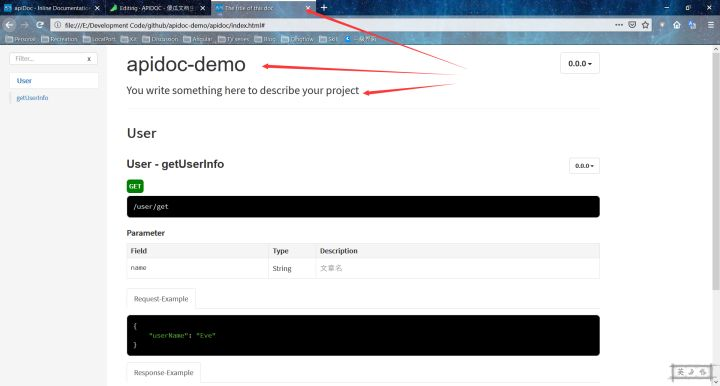
Task: Open the Dingflow bookmarks folder
Action: pyautogui.click(x=298, y=39)
